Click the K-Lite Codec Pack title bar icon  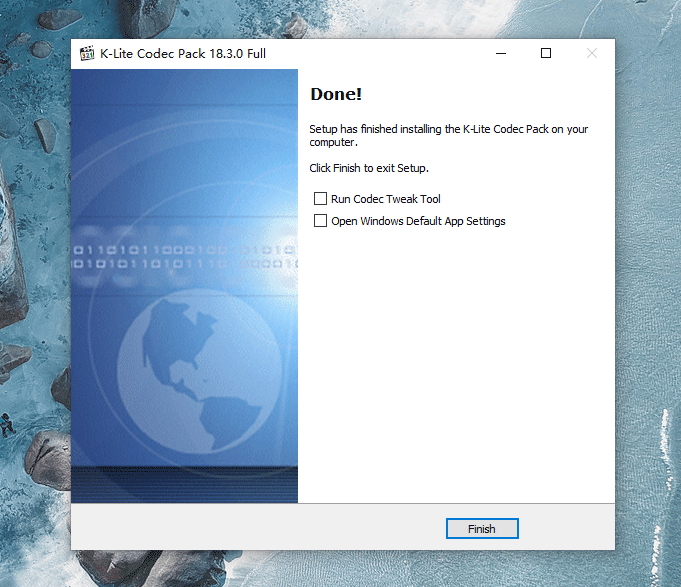click(x=87, y=53)
